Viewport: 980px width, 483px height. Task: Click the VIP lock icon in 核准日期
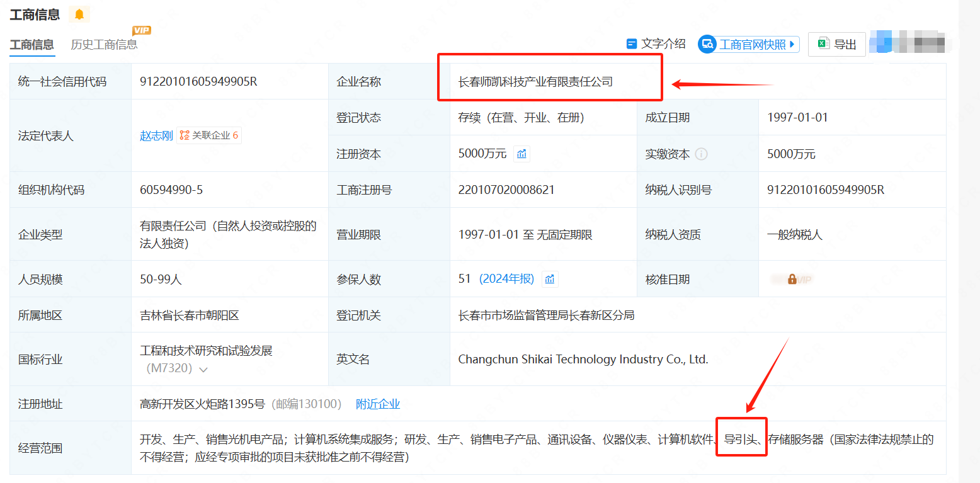point(792,279)
